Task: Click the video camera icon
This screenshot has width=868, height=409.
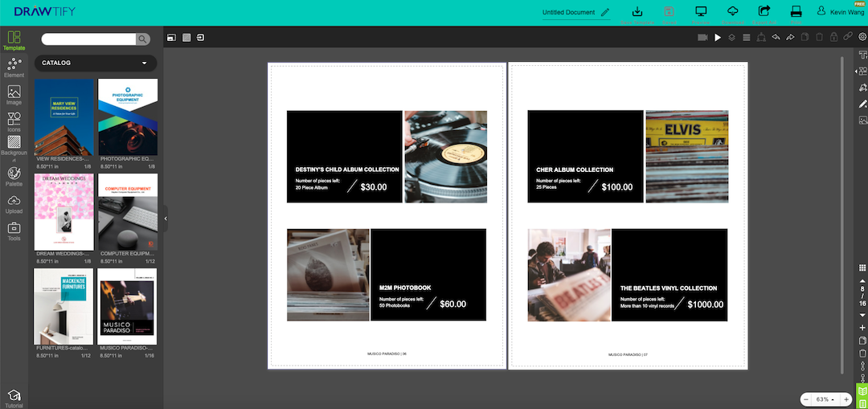Action: click(702, 38)
